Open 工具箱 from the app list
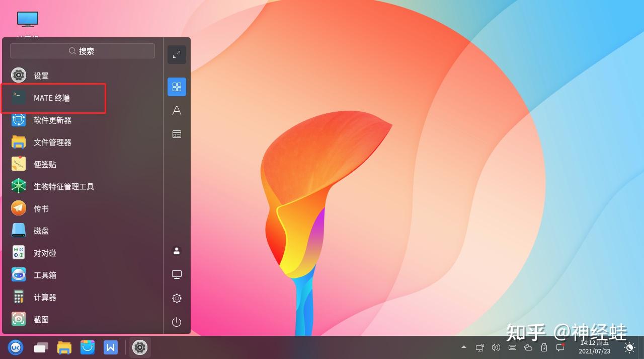This screenshot has width=644, height=359. point(83,275)
